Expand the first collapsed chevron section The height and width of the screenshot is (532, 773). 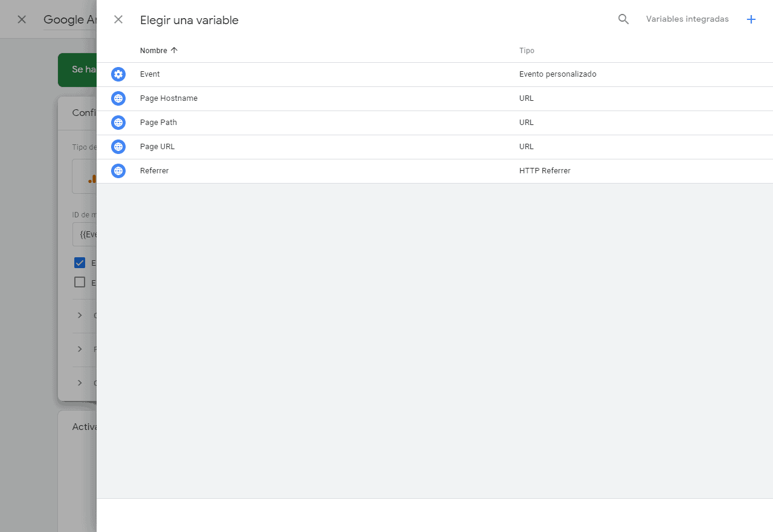80,315
